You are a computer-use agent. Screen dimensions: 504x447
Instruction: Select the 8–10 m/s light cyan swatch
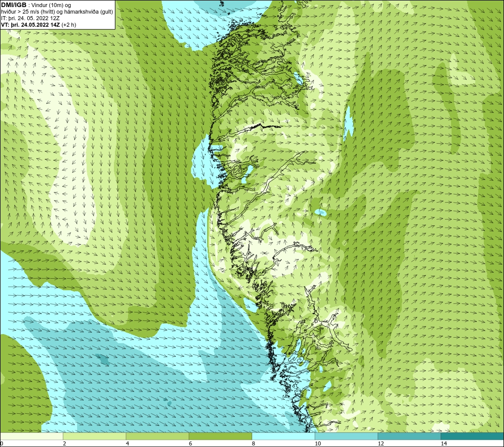pos(283,436)
